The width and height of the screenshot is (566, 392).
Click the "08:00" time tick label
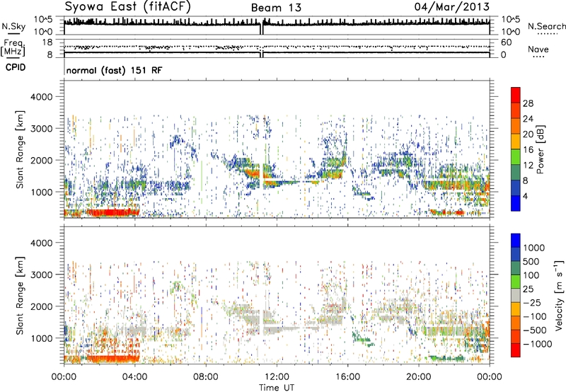click(x=205, y=377)
